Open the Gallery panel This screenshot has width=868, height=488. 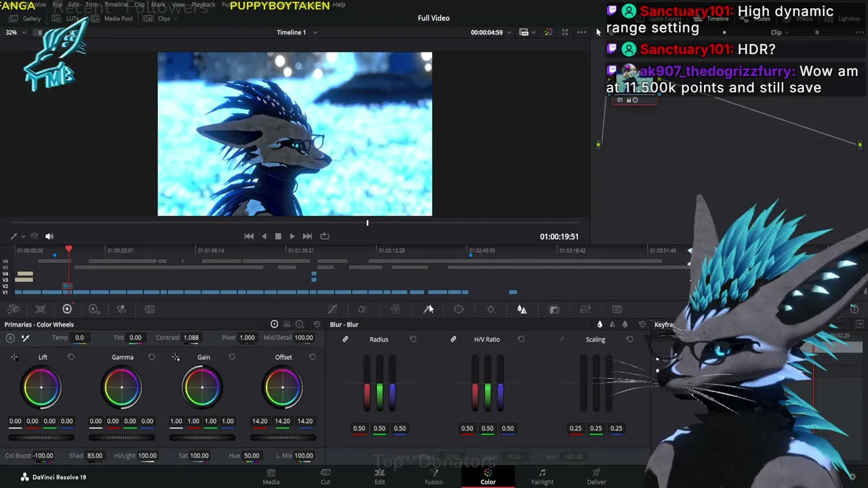pos(26,19)
